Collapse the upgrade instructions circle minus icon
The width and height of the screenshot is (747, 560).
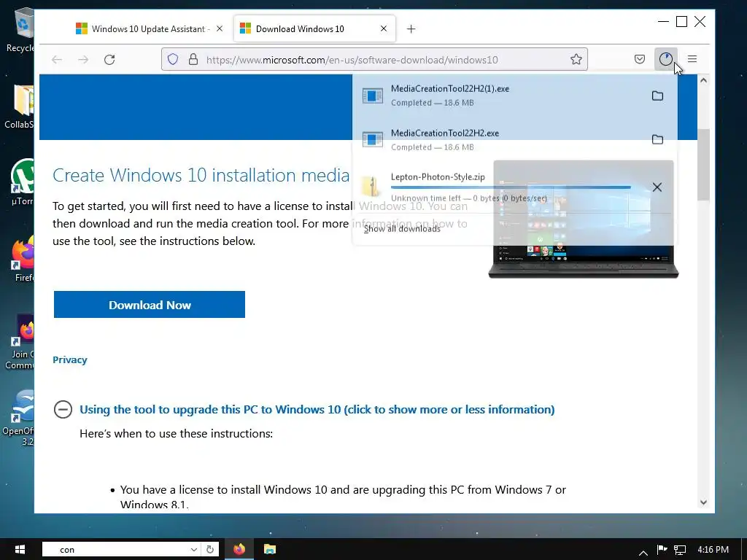pyautogui.click(x=63, y=410)
